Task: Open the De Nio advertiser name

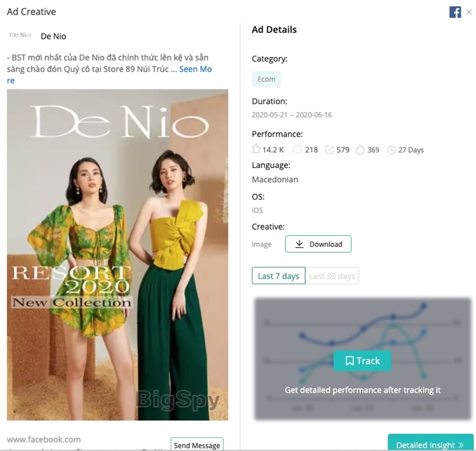Action: click(x=53, y=36)
